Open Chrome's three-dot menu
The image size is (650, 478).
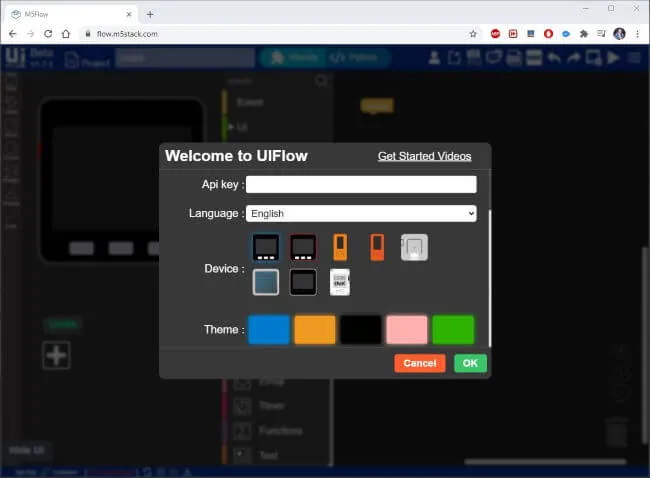click(638, 34)
